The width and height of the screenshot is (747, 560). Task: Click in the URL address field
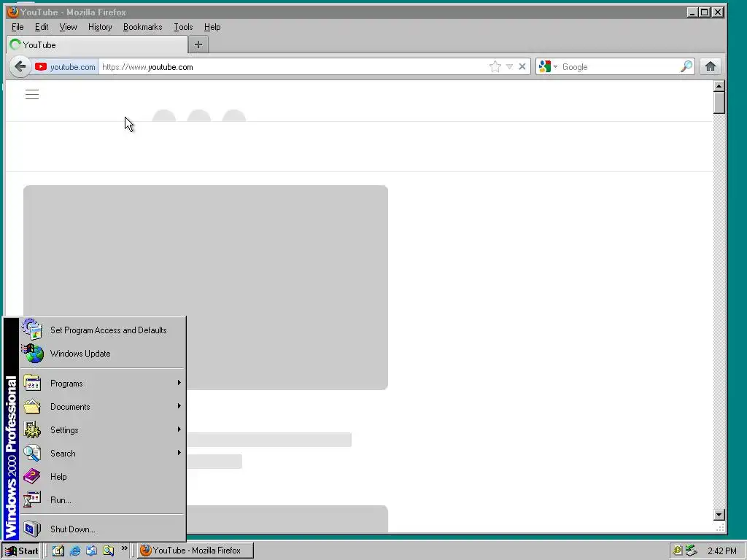(293, 66)
